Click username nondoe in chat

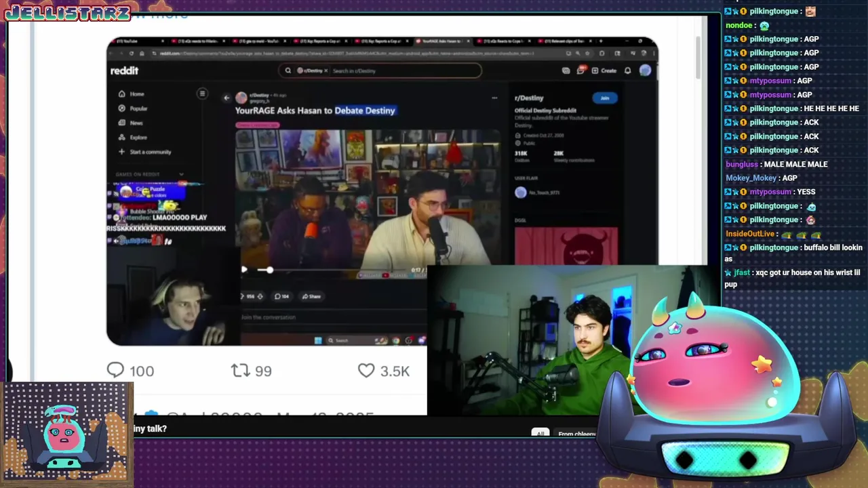(x=738, y=25)
